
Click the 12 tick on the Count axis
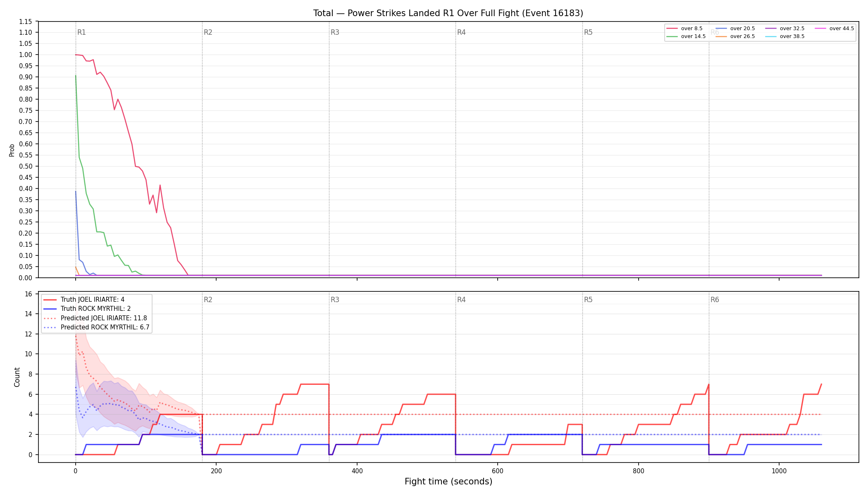[29, 334]
